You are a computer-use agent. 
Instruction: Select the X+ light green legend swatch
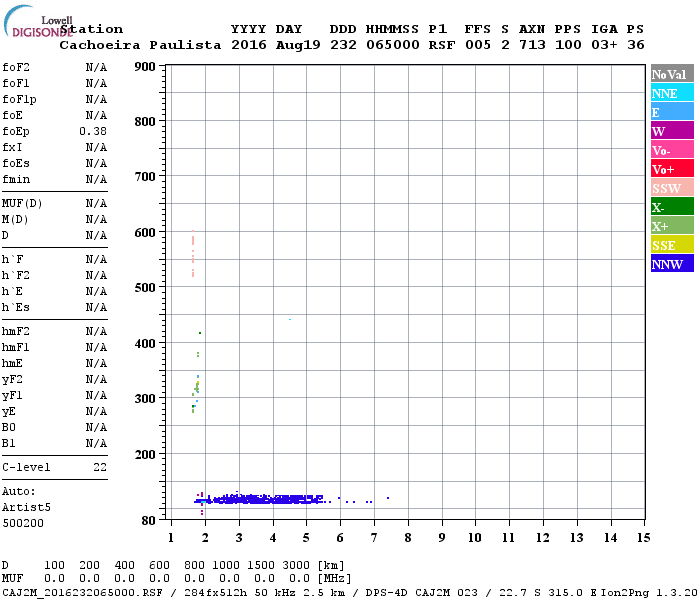(x=672, y=226)
